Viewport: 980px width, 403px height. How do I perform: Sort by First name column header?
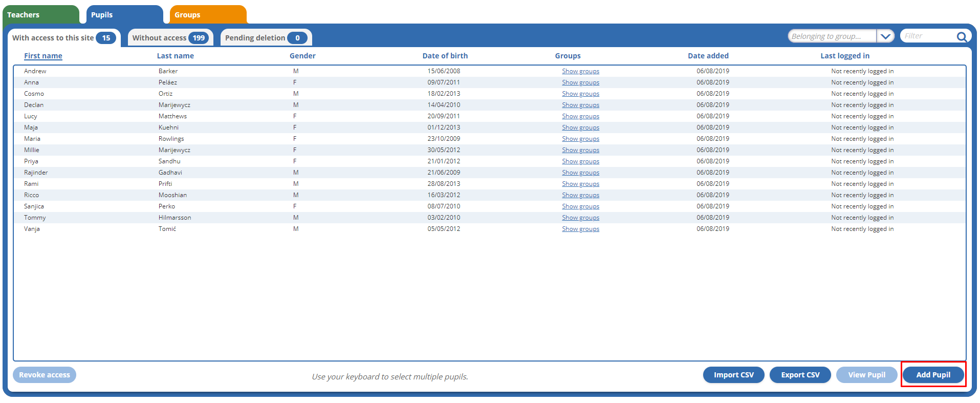pos(43,56)
